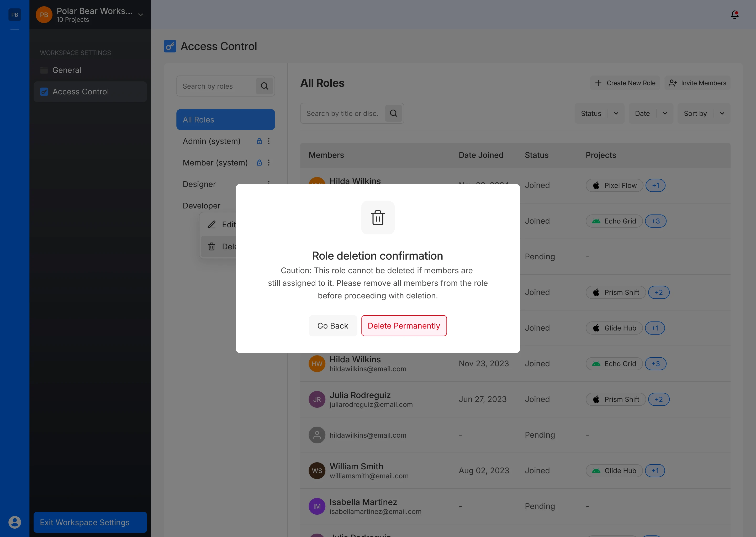This screenshot has height=537, width=756.
Task: Click the roles search magnifier icon
Action: (x=264, y=86)
